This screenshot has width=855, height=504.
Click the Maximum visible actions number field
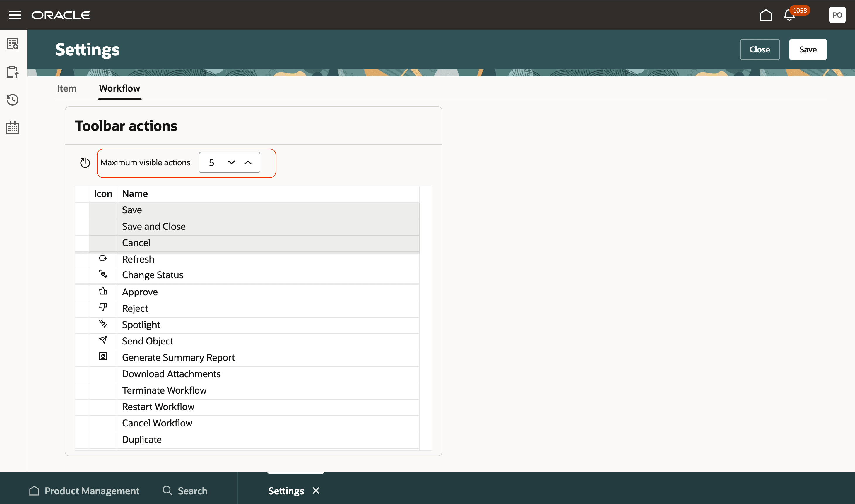[212, 163]
